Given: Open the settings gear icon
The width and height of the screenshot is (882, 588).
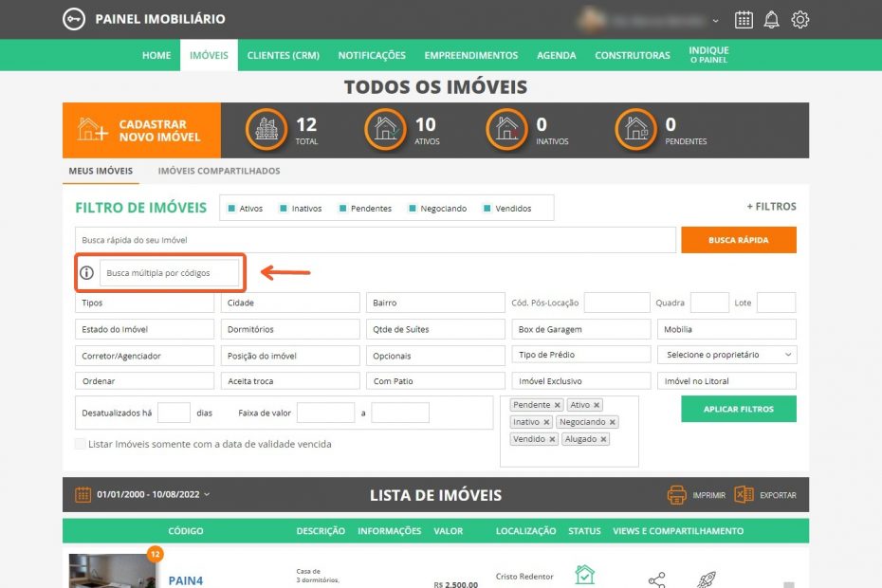Looking at the screenshot, I should click(x=800, y=20).
